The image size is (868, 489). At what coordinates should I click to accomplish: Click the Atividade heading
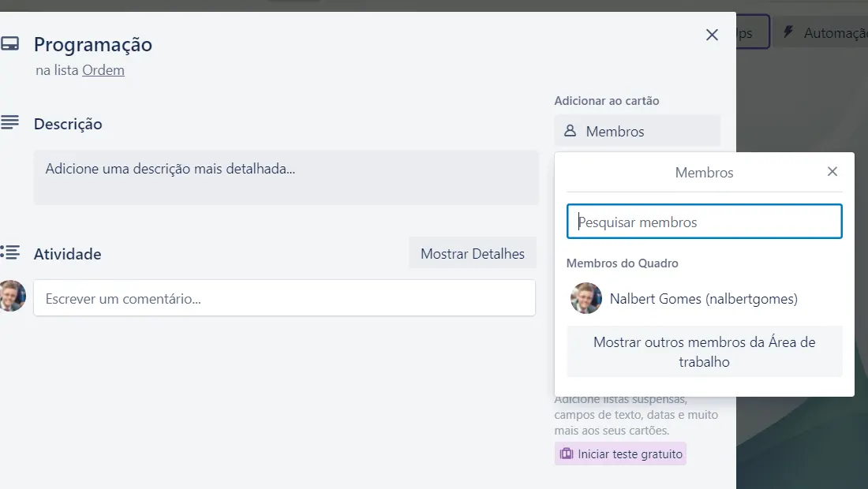[x=68, y=254]
